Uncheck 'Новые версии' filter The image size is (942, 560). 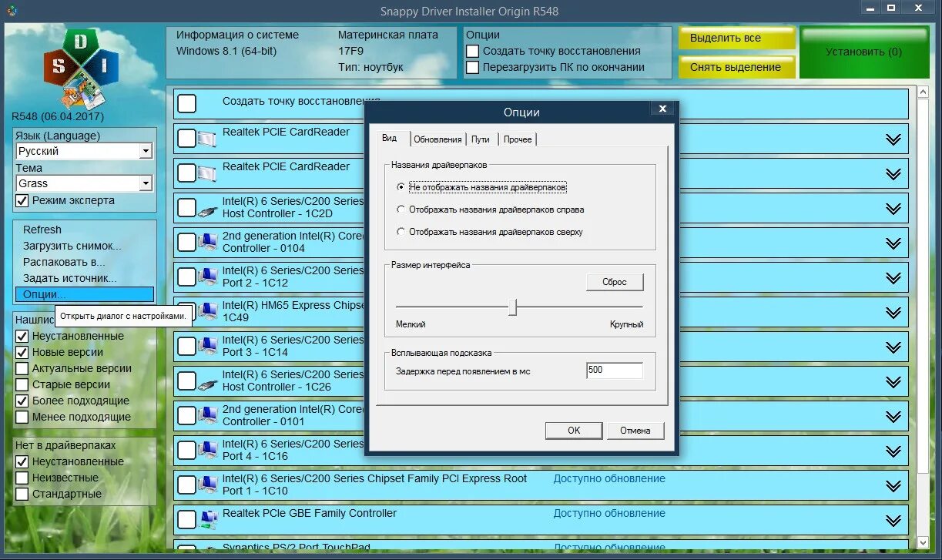pyautogui.click(x=22, y=352)
